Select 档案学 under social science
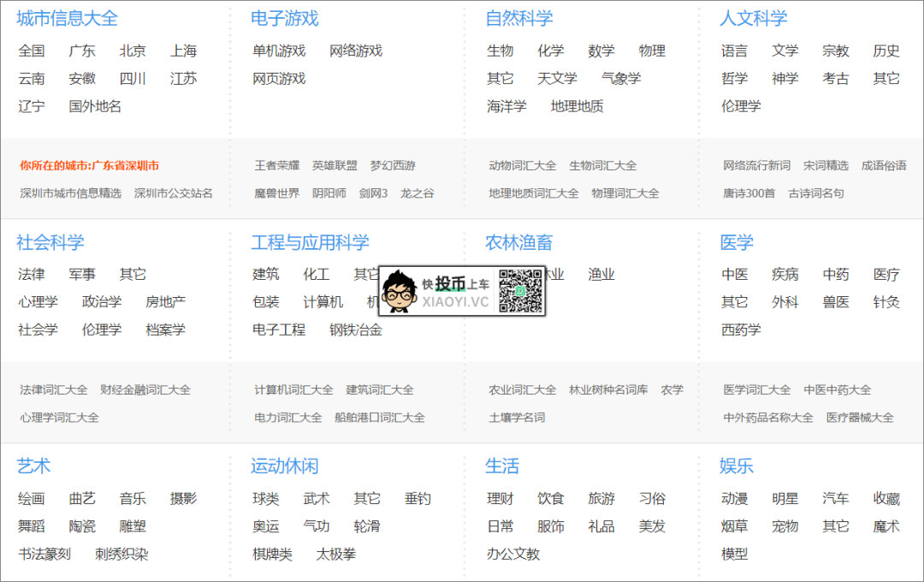Image resolution: width=924 pixels, height=582 pixels. tap(166, 330)
